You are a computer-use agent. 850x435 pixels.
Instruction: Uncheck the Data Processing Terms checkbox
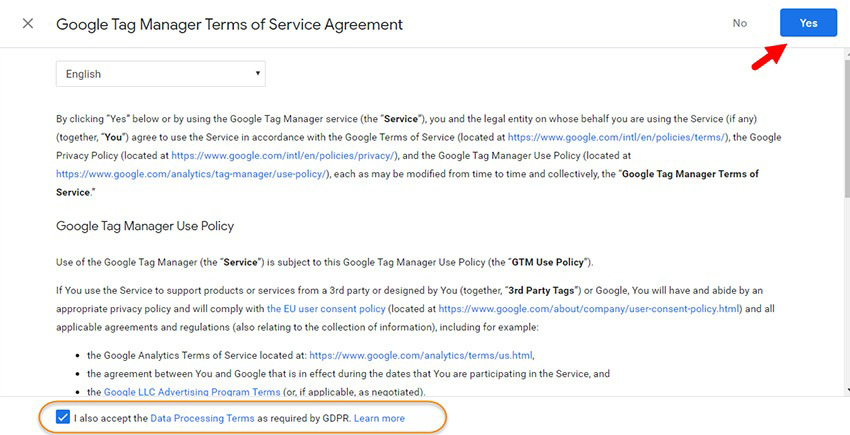point(63,418)
